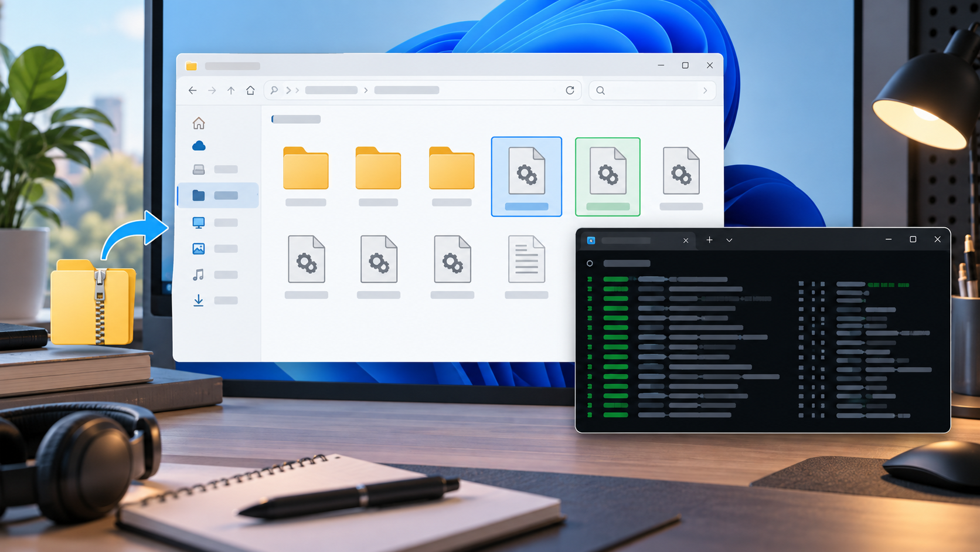Open a new tab in the terminal window

tap(709, 240)
